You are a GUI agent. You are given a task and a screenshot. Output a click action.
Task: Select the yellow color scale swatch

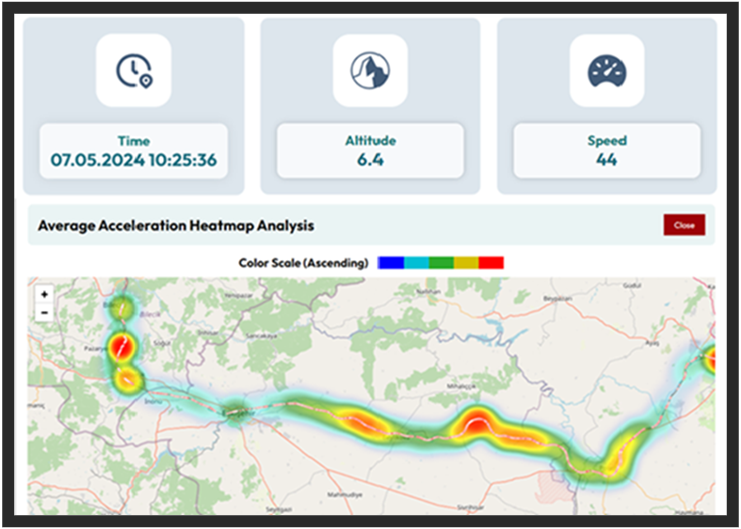[466, 263]
